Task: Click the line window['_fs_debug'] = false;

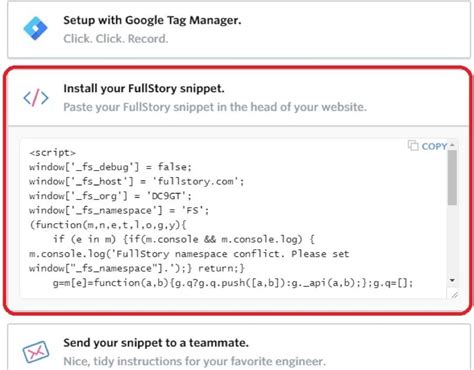Action: click(110, 167)
